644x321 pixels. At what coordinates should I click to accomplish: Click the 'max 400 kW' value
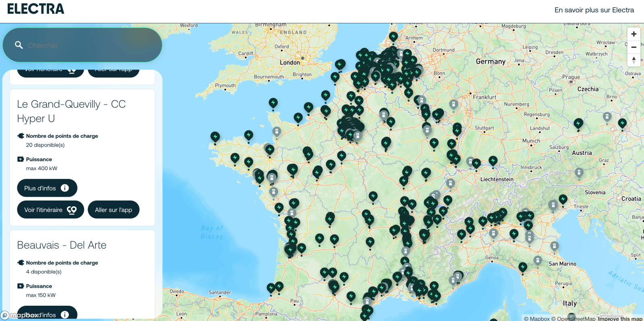point(41,168)
